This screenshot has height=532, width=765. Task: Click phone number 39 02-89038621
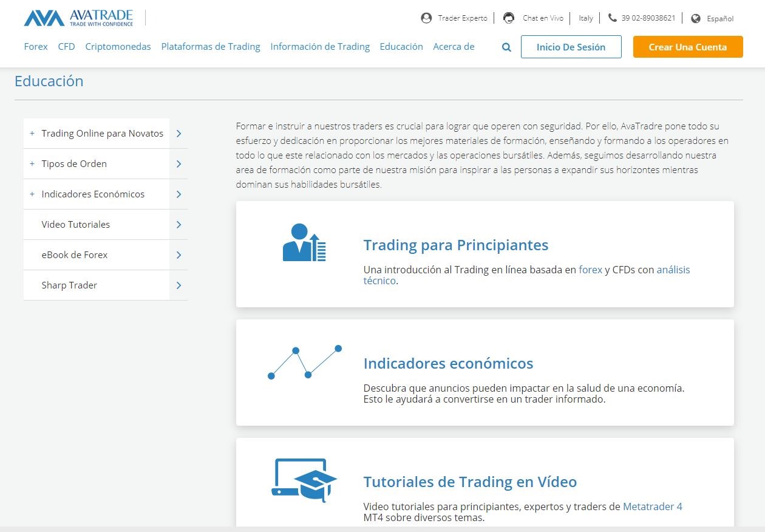(x=648, y=18)
